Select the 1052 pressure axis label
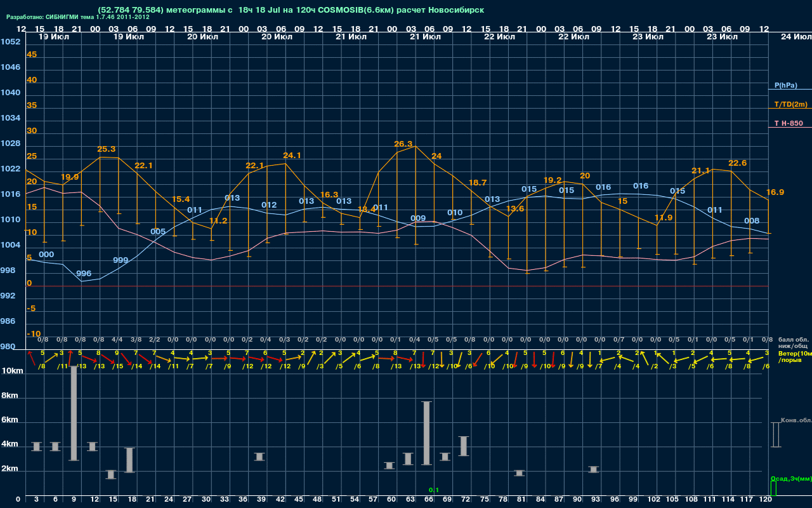 click(x=10, y=42)
